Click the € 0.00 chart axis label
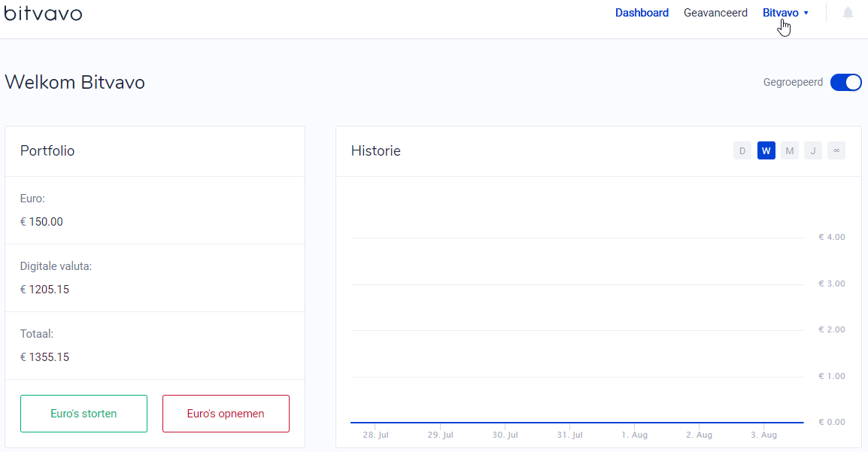Viewport: 868px width, 452px height. click(x=832, y=422)
